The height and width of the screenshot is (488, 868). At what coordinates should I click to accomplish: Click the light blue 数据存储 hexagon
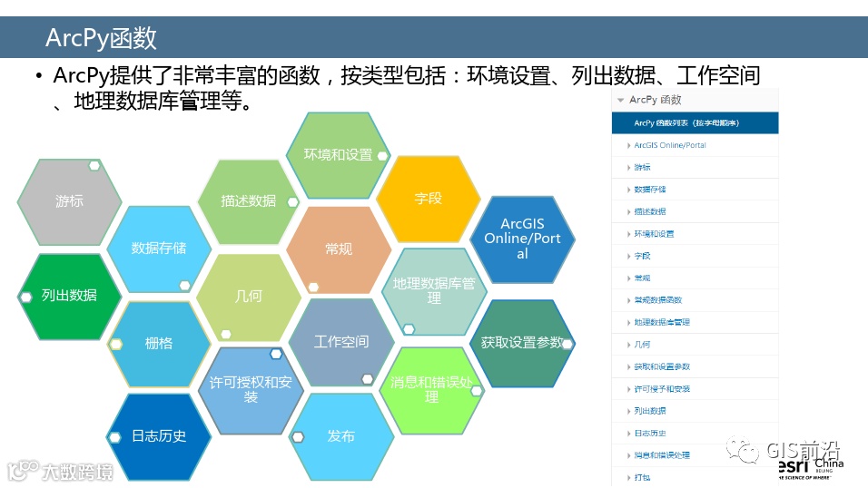(x=159, y=249)
